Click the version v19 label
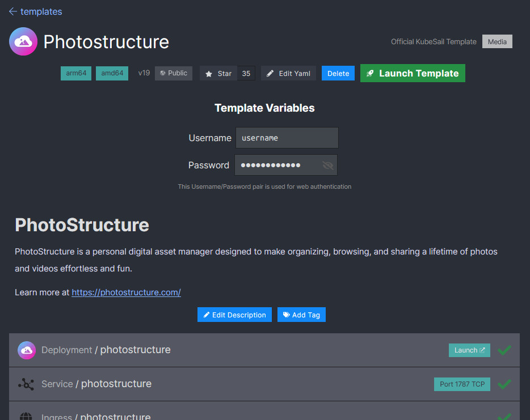 (144, 73)
